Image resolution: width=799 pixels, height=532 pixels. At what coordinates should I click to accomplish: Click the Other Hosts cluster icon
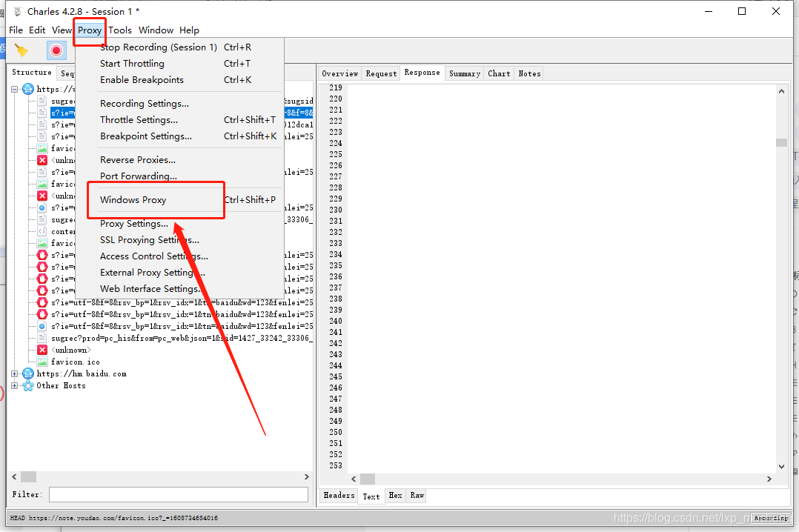click(x=28, y=386)
